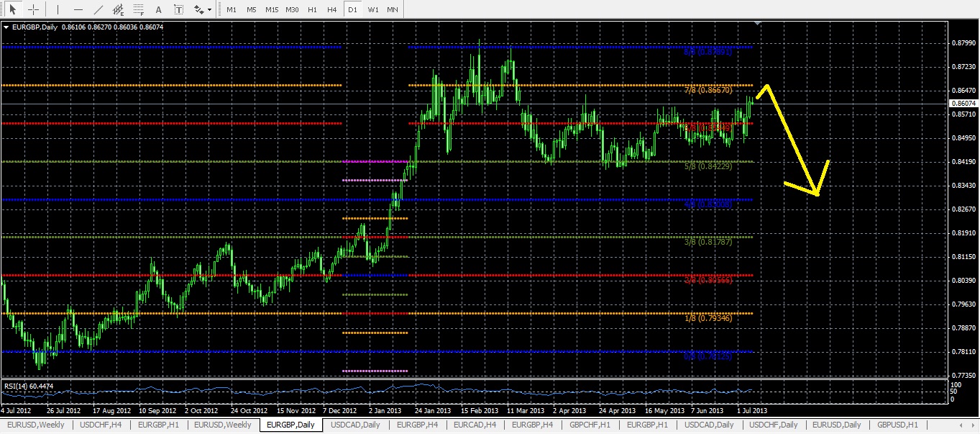Select the text label tool

click(x=178, y=10)
